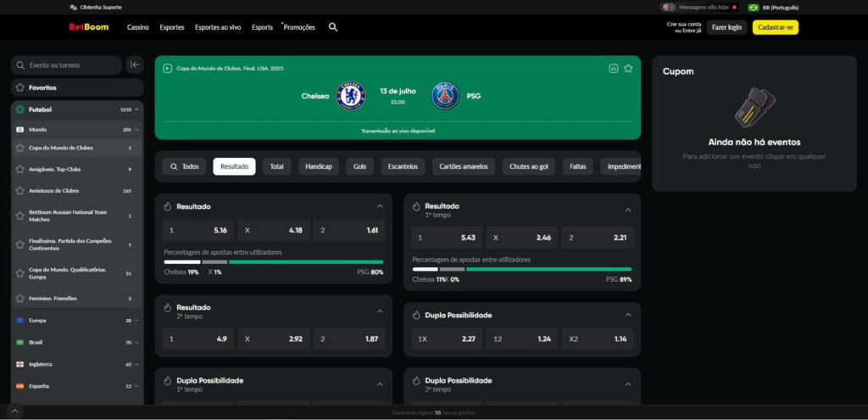Expand the Inglaterra region
The width and height of the screenshot is (868, 420).
click(136, 364)
